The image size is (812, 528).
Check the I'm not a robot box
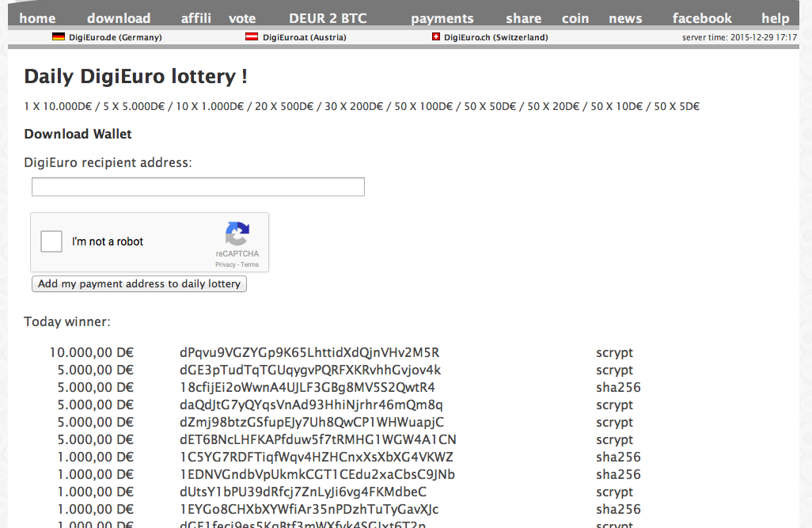[x=51, y=241]
